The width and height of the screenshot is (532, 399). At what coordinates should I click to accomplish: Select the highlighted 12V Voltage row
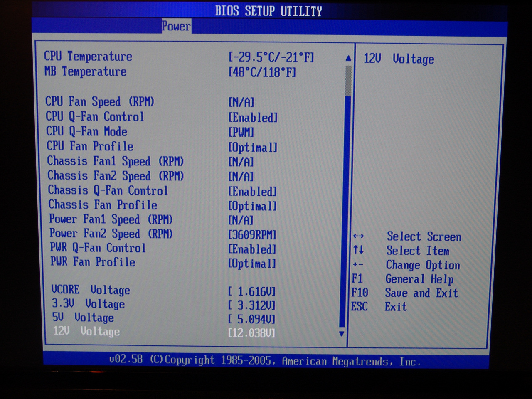tap(86, 332)
